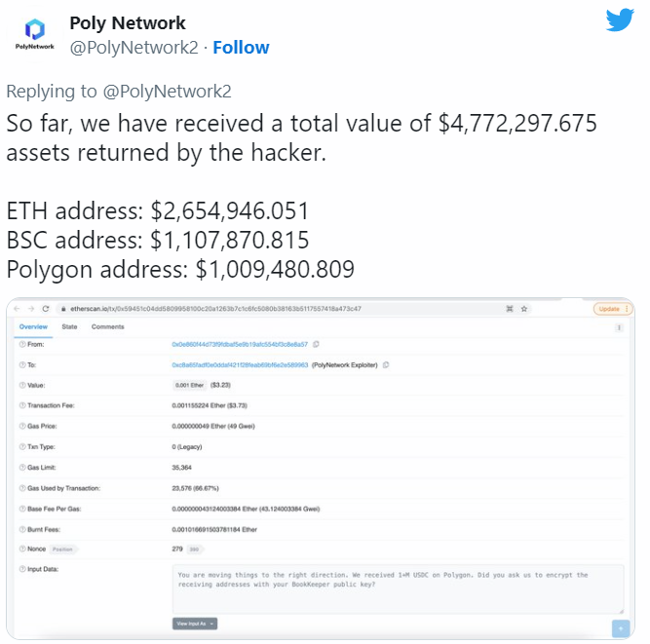
Task: Click the Twitter bird logo
Action: (x=620, y=20)
